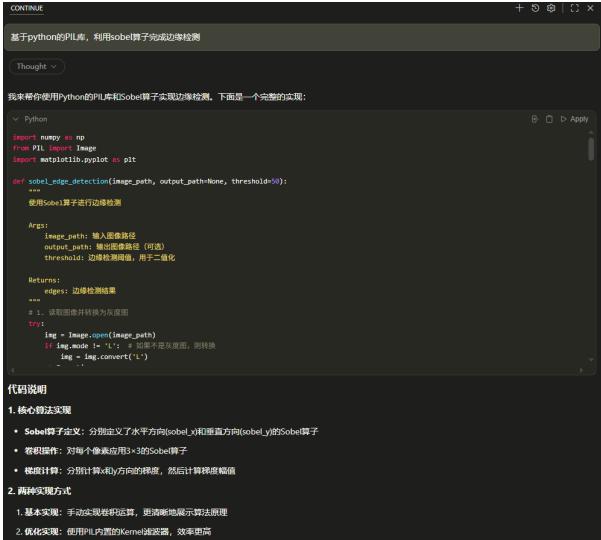
Task: Toggle fullscreen panel view icon
Action: tap(575, 8)
